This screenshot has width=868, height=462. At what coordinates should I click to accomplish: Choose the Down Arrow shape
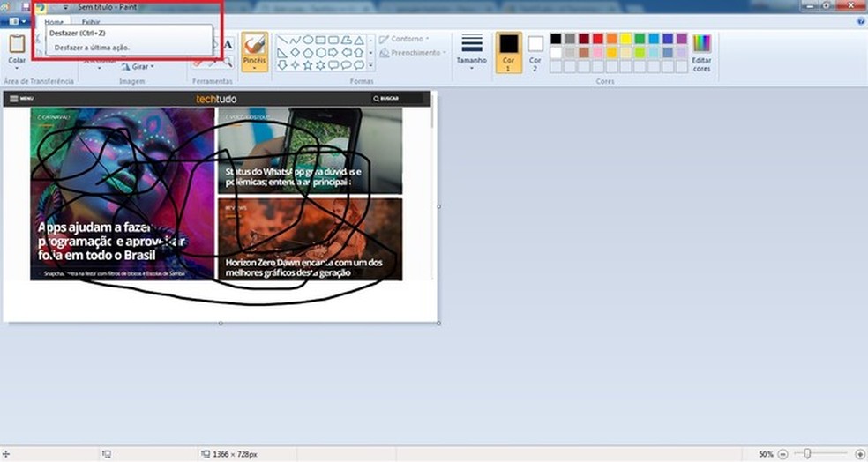[282, 64]
